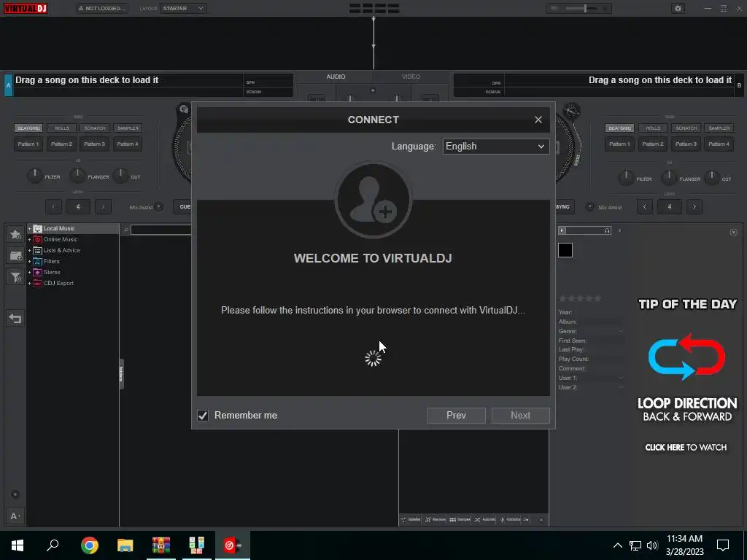Screen dimensions: 747x560
Task: Add a favorite folder using the star icon
Action: (15, 234)
